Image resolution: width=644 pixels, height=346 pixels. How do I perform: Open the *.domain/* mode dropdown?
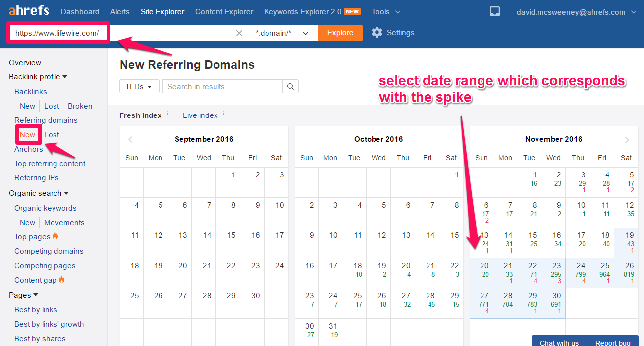pos(282,33)
